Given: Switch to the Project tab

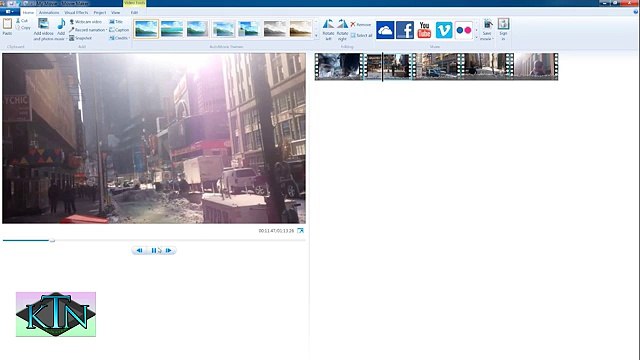Looking at the screenshot, I should (100, 13).
